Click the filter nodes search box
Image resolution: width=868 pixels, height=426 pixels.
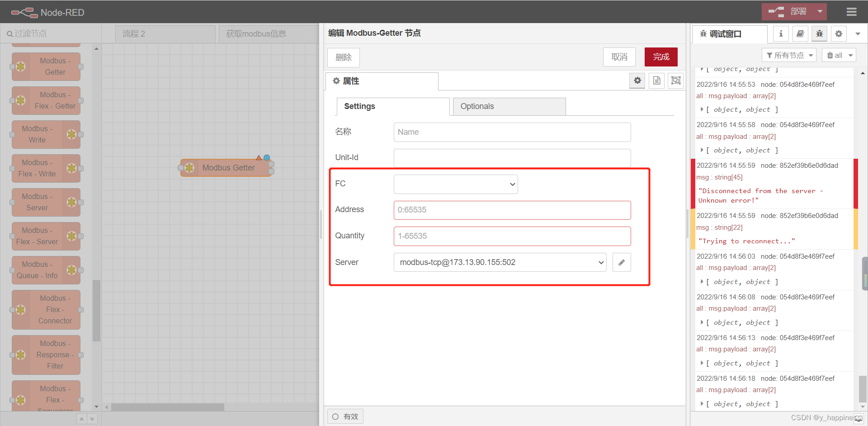tap(51, 33)
